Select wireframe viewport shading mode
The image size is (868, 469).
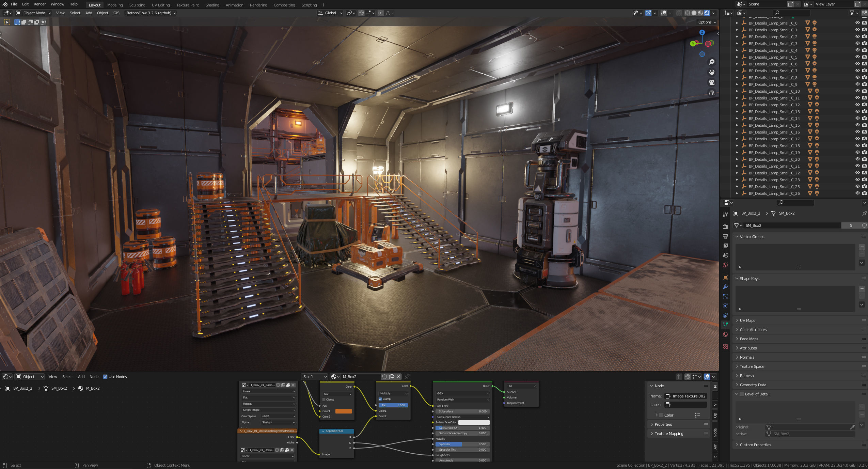[688, 13]
